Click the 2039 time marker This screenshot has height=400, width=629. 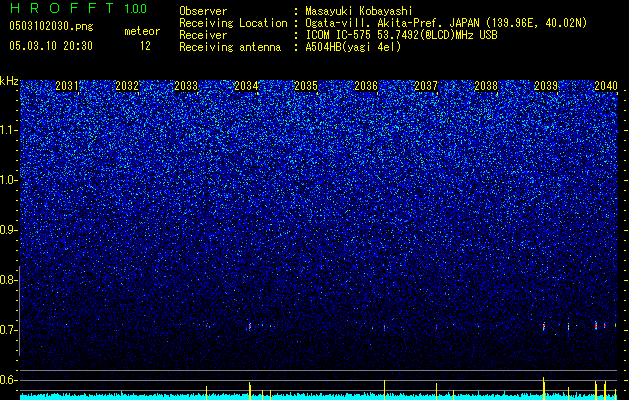tap(546, 86)
